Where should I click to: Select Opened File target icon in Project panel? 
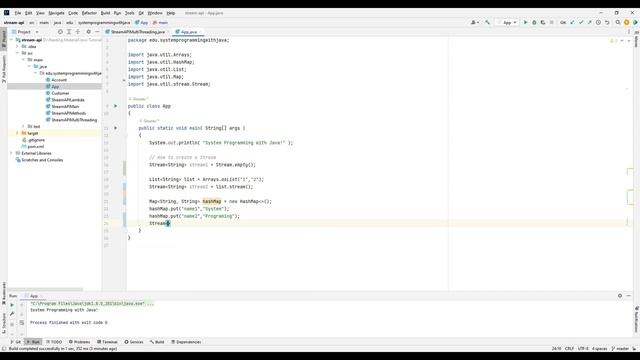coord(60,32)
